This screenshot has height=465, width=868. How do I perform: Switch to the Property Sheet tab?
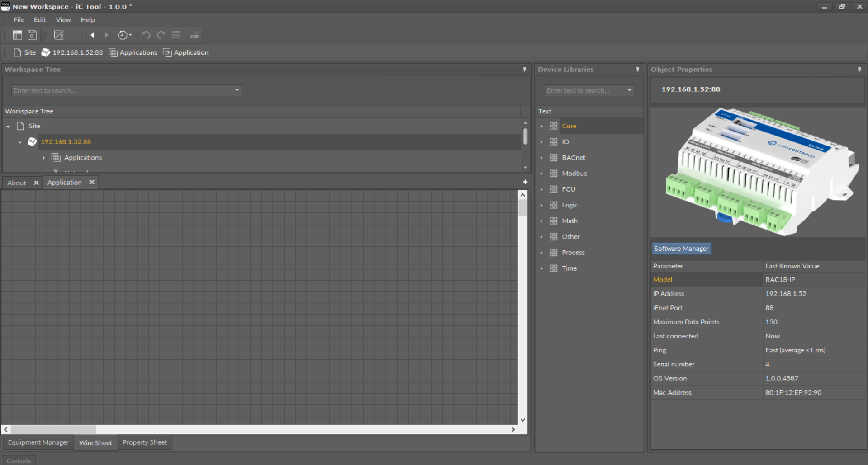pyautogui.click(x=144, y=442)
